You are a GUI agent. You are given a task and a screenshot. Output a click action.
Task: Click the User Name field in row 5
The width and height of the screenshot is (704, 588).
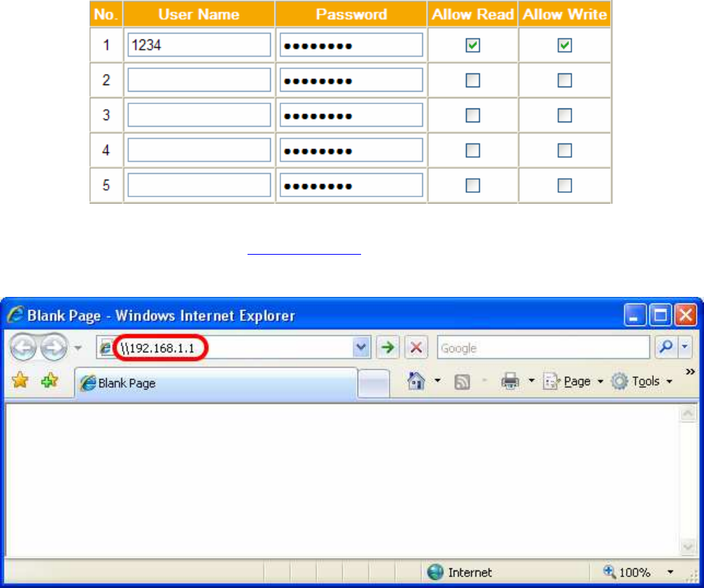click(199, 185)
